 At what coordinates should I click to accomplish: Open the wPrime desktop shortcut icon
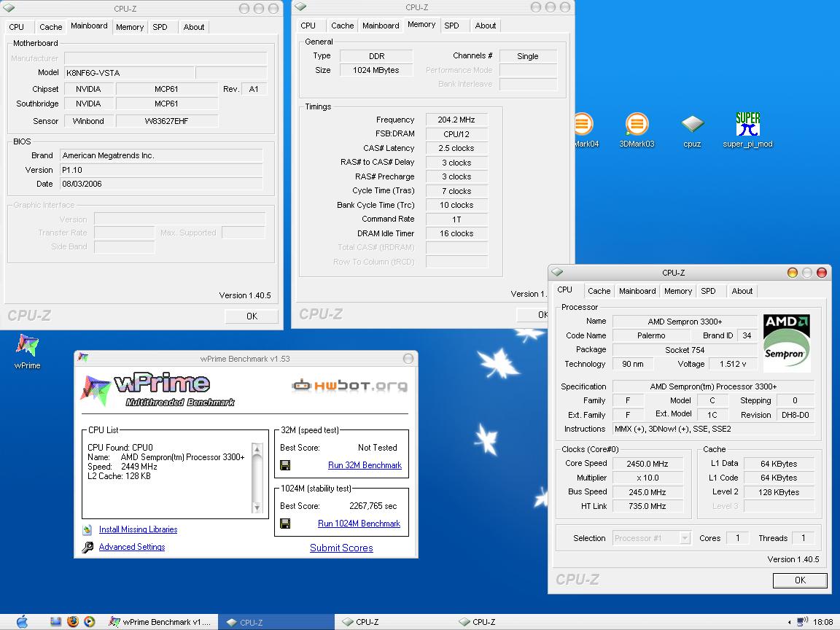[x=27, y=346]
